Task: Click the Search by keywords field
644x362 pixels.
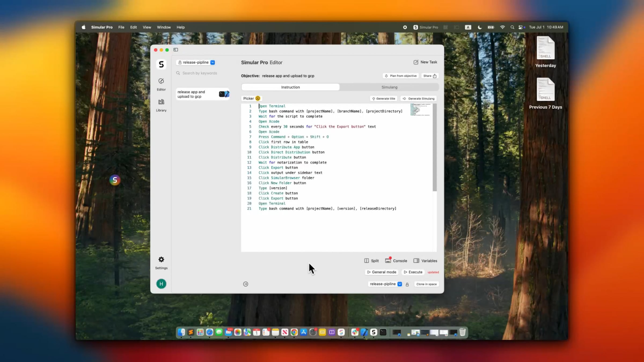Action: pyautogui.click(x=203, y=73)
